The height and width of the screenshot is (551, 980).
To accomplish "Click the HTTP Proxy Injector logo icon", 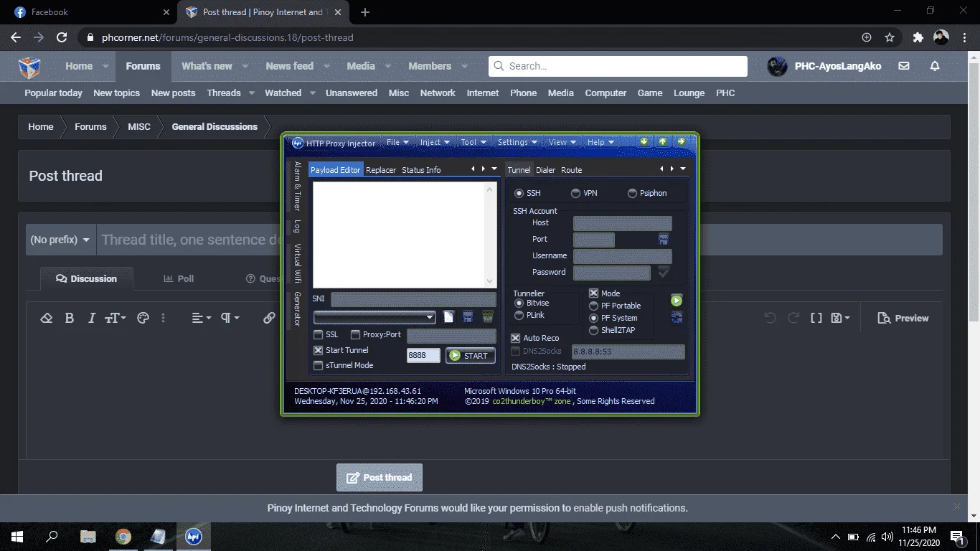I will click(298, 143).
